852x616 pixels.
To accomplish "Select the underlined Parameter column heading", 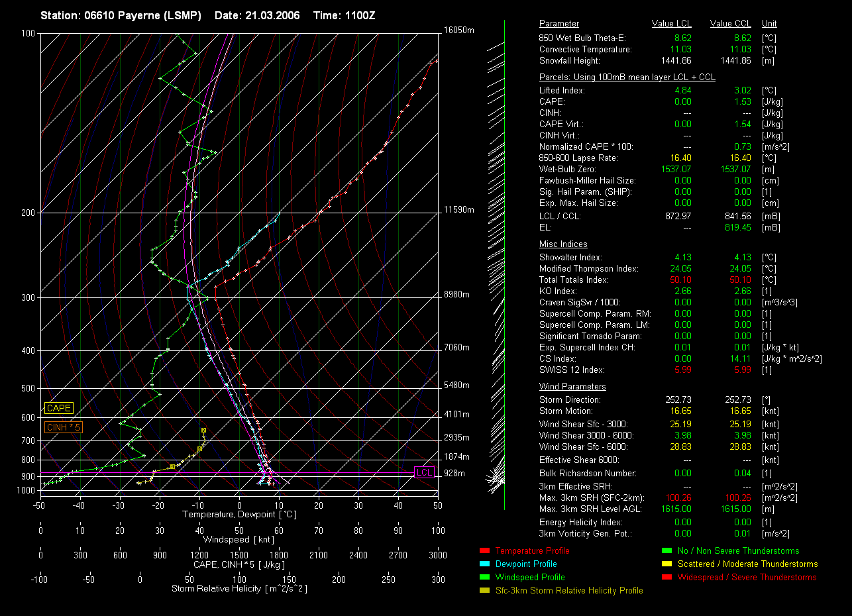I will click(x=559, y=24).
